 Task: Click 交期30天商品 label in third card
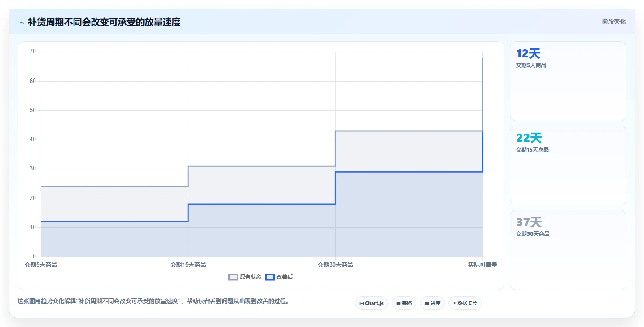533,234
